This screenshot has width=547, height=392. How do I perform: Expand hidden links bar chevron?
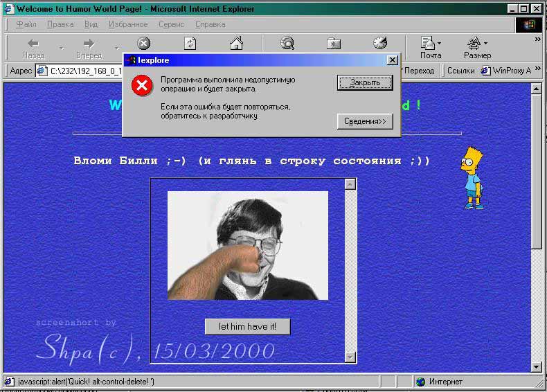point(538,68)
